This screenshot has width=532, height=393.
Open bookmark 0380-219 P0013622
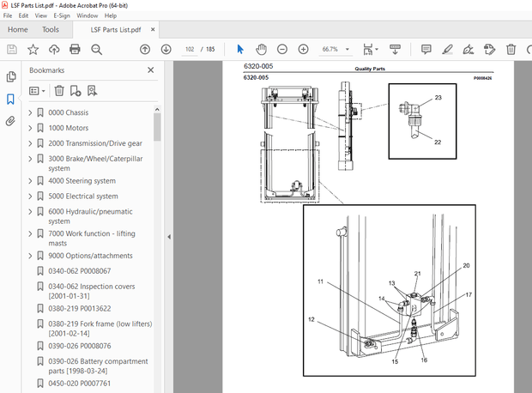[80, 309]
